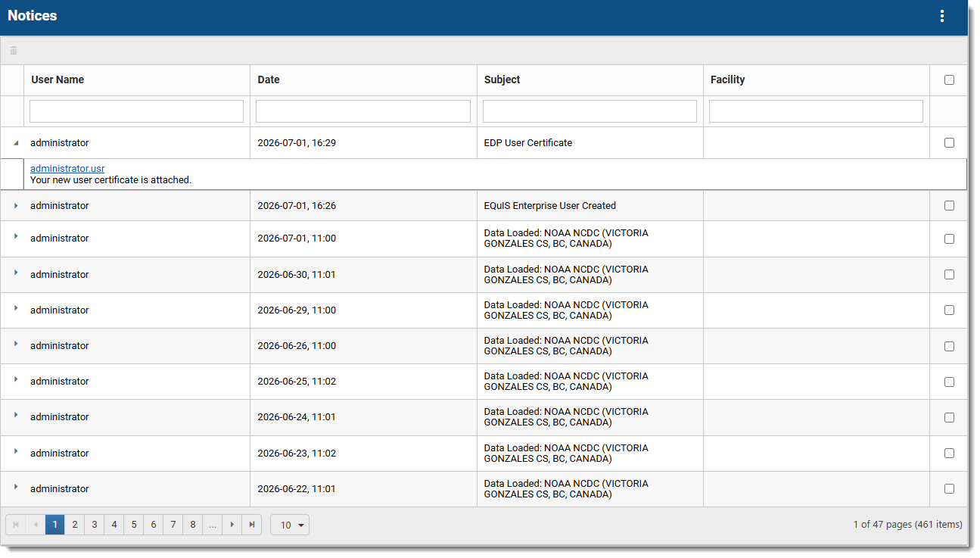The width and height of the screenshot is (980, 558).
Task: Sort by the Subject column header
Action: pos(502,79)
